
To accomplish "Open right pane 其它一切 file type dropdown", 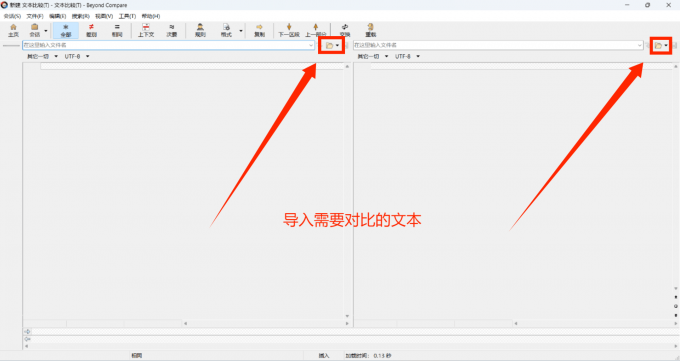I will (x=373, y=56).
